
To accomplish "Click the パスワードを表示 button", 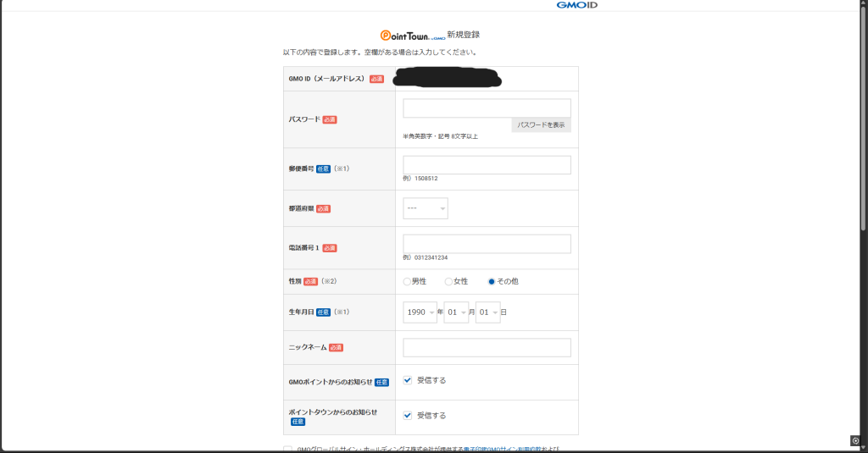I will [541, 125].
